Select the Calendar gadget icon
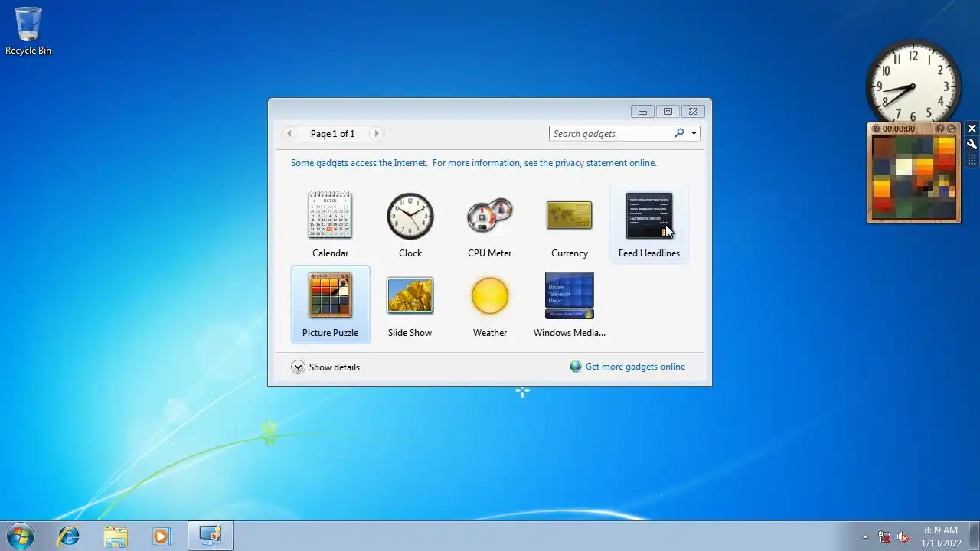Viewport: 980px width, 551px height. [330, 216]
